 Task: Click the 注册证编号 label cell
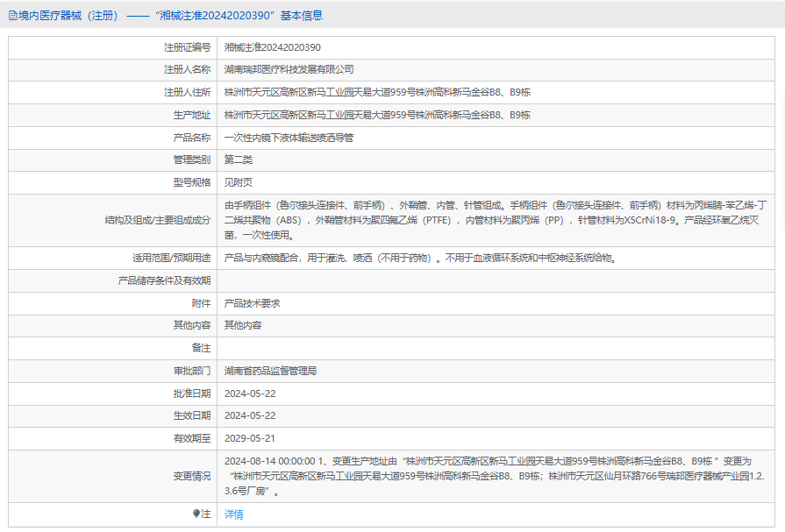click(x=112, y=47)
